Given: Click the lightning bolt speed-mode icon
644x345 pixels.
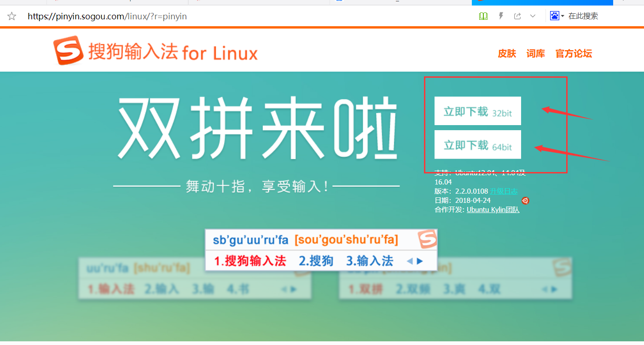Looking at the screenshot, I should click(x=501, y=16).
